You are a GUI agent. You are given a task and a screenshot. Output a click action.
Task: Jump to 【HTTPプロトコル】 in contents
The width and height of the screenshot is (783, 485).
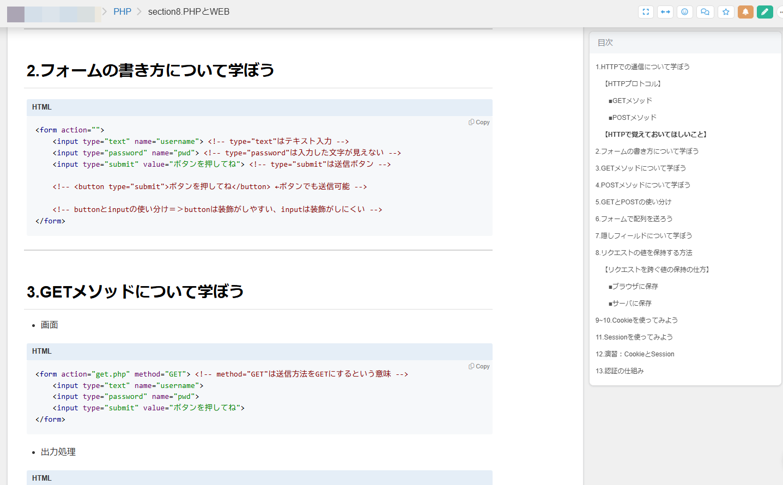point(633,83)
